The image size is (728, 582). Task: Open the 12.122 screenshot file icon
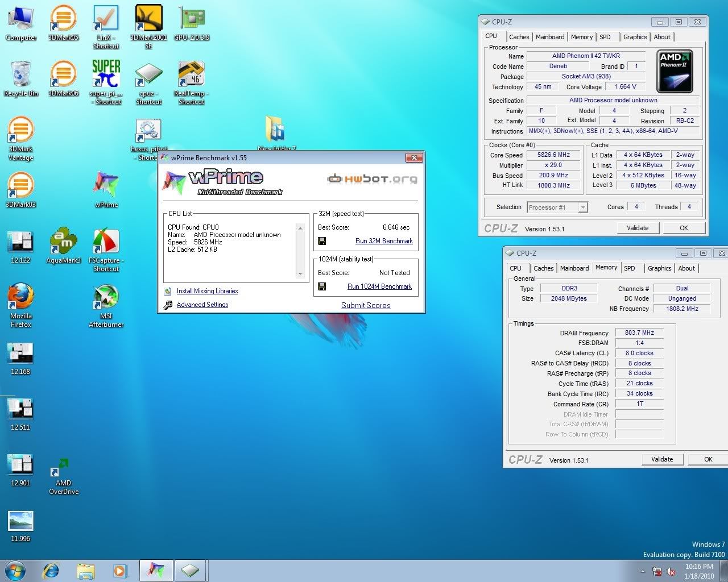pyautogui.click(x=21, y=246)
